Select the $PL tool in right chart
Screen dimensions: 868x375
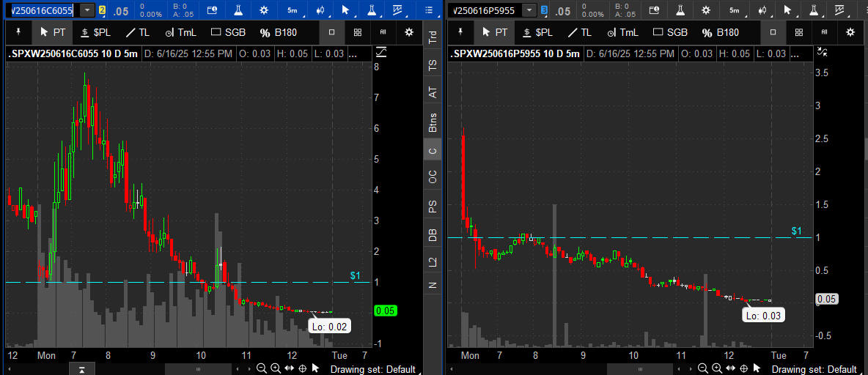[x=538, y=32]
